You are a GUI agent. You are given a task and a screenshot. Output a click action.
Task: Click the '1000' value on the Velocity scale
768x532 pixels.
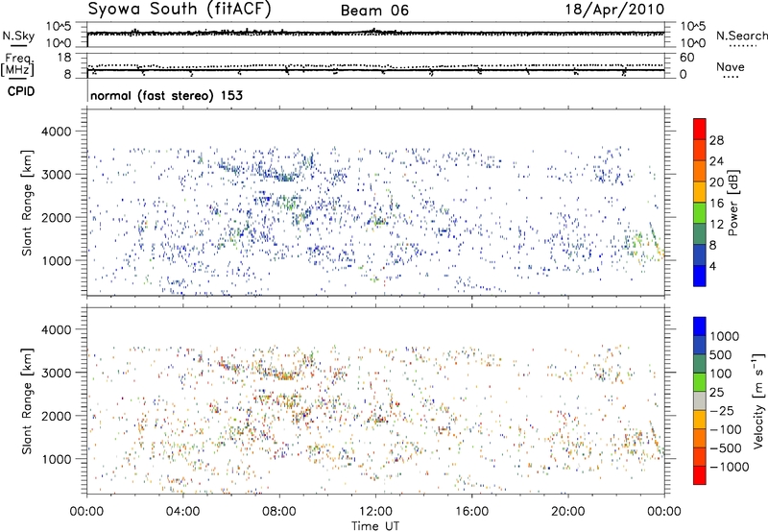coord(725,336)
